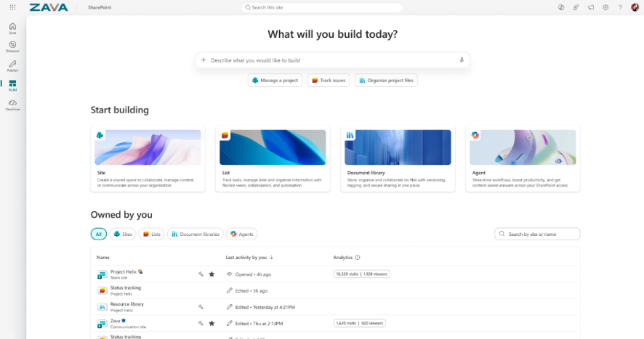Click the Manage a project suggestion
This screenshot has height=339, width=644.
(x=275, y=81)
